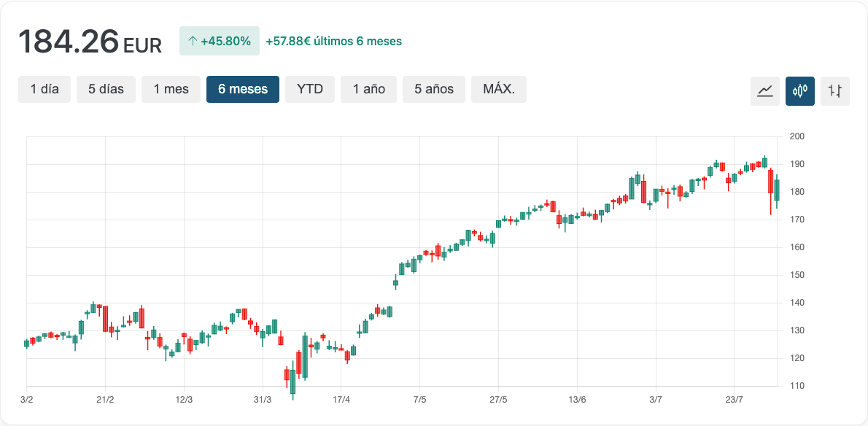
Task: Click the '3/2' date label on x-axis
Action: tap(27, 399)
